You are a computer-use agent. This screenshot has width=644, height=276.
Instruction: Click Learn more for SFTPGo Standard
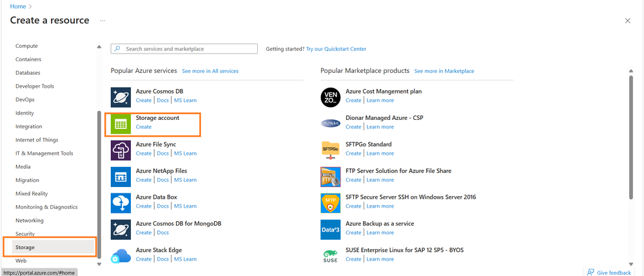[380, 153]
